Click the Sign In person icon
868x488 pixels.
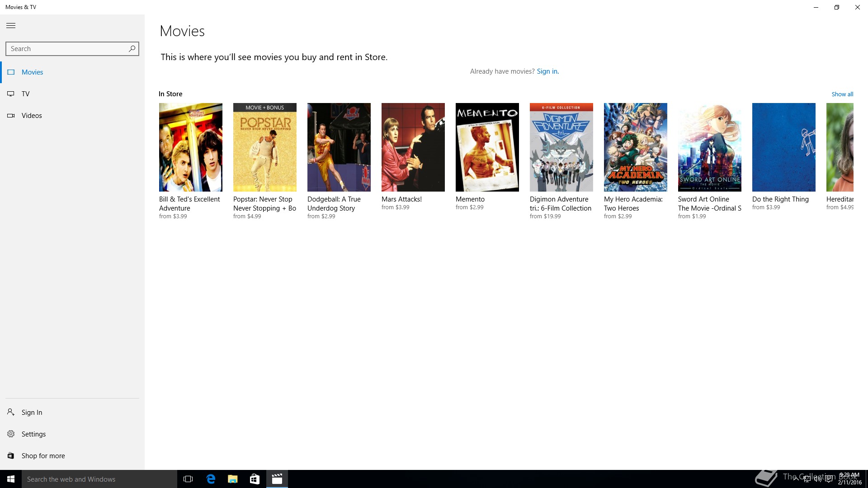tap(11, 412)
